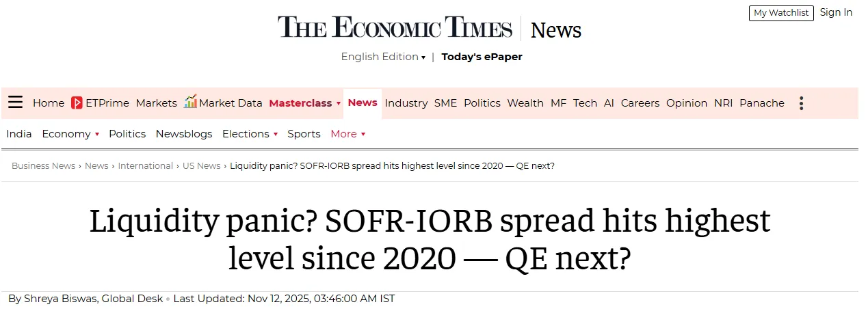Click the Market Data chart icon
The height and width of the screenshot is (324, 868).
tap(190, 102)
